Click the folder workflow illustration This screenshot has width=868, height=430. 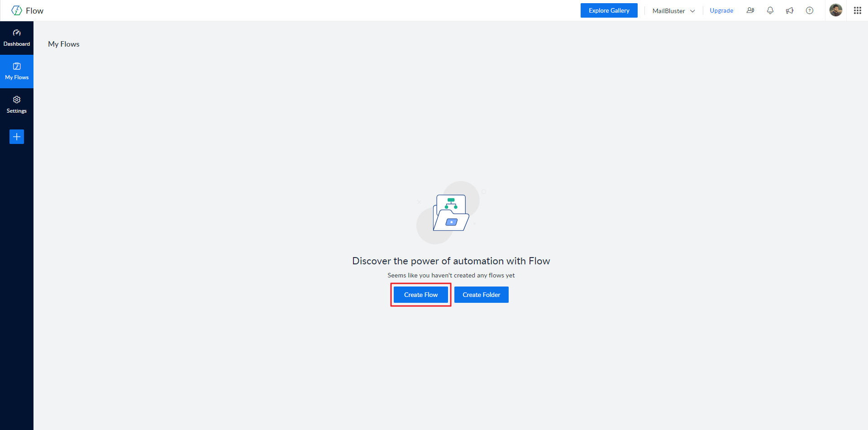tap(450, 213)
